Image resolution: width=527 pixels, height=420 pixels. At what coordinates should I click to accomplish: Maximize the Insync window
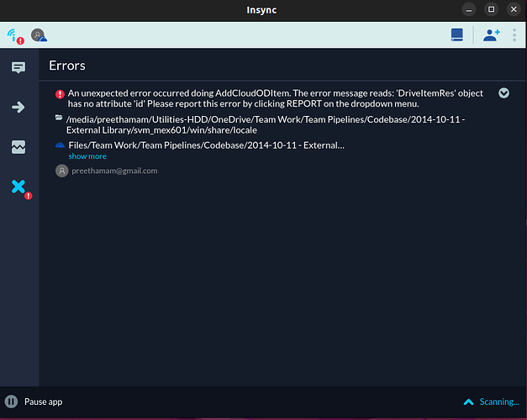coord(492,9)
